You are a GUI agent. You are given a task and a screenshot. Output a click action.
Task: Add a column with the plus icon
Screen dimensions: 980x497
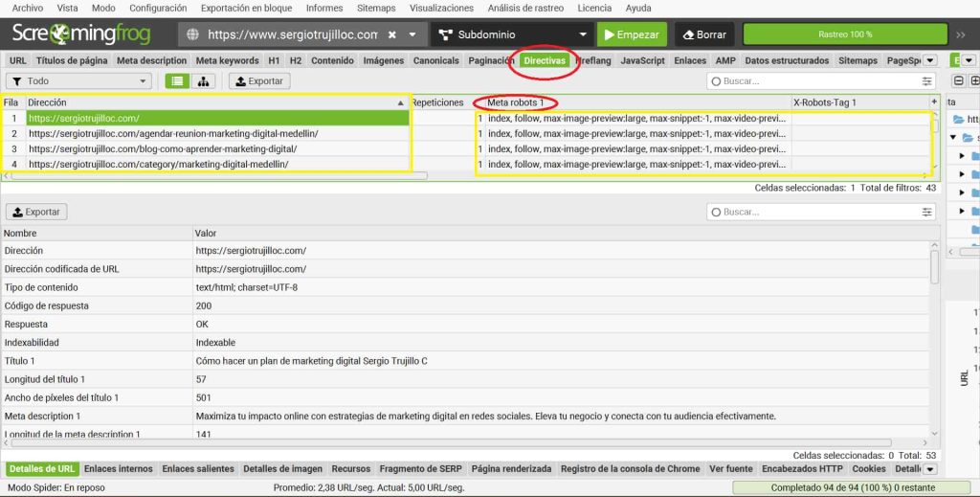click(934, 102)
